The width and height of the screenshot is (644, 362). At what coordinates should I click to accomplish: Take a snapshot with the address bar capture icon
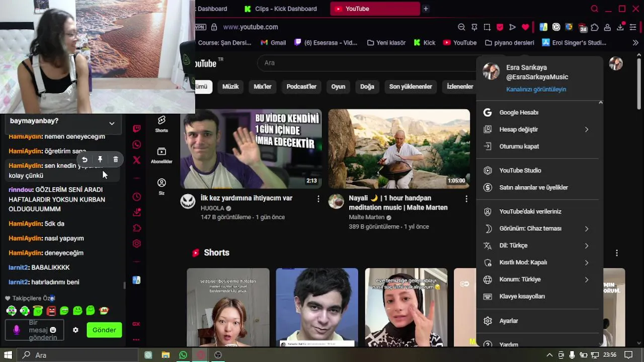(x=487, y=27)
